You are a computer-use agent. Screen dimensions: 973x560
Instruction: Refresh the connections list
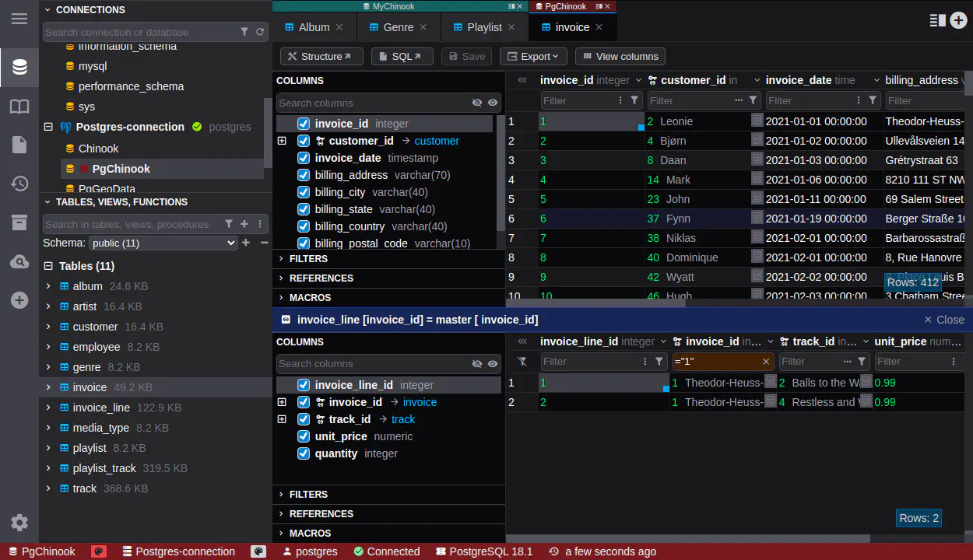(260, 32)
